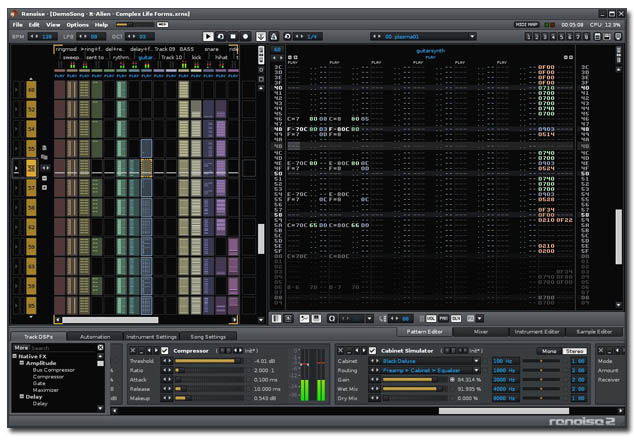Select Maximizer in the DSP list
This screenshot has height=446, width=634.
[46, 390]
